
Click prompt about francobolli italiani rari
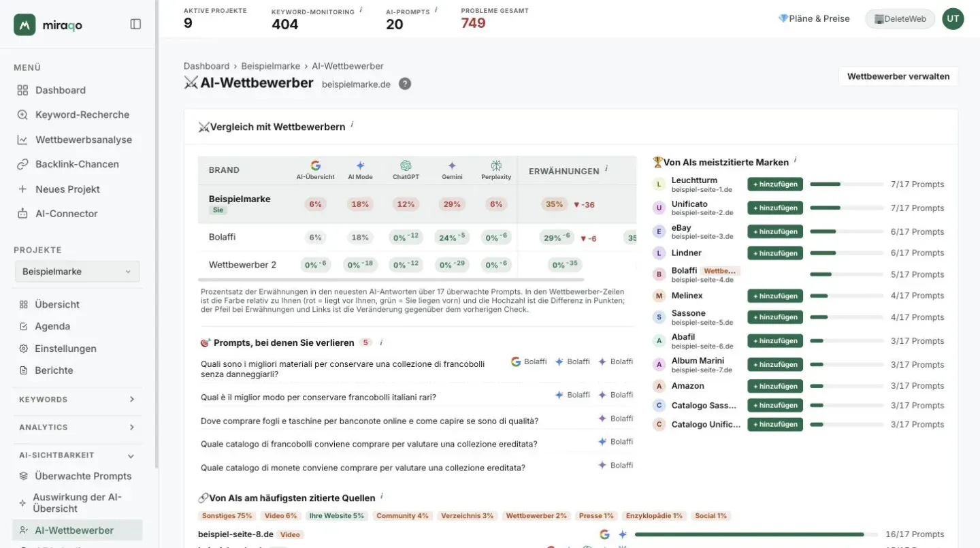[x=318, y=397]
